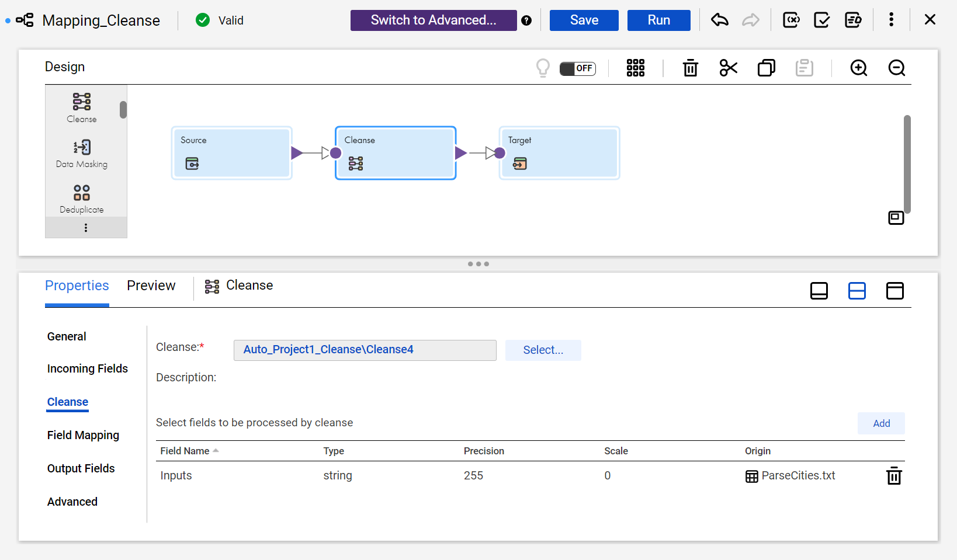The width and height of the screenshot is (957, 560).
Task: Click the panel splitter three-dot handle
Action: [x=478, y=264]
